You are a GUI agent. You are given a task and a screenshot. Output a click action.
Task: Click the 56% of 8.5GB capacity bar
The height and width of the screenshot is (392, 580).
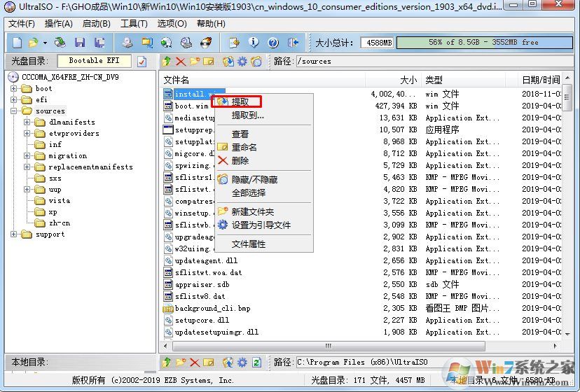[484, 43]
